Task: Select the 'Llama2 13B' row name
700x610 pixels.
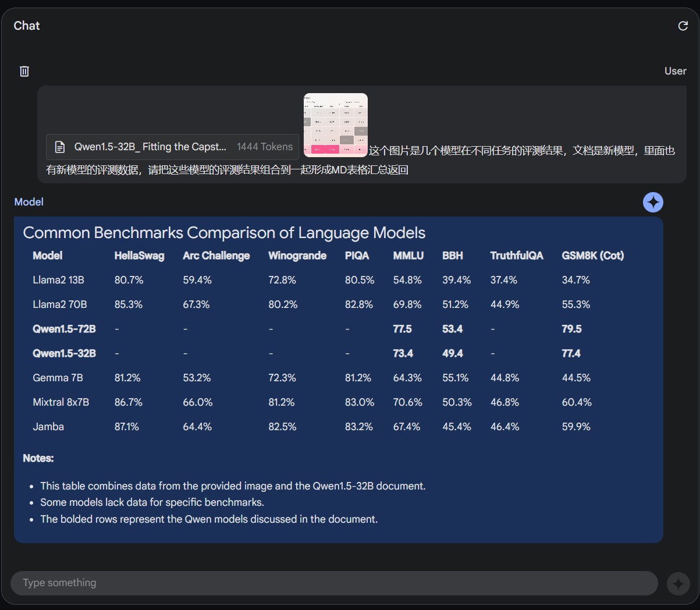Action: 59,280
